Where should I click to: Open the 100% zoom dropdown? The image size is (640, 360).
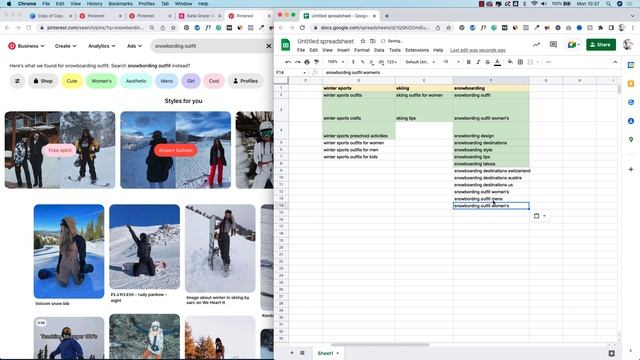click(336, 62)
